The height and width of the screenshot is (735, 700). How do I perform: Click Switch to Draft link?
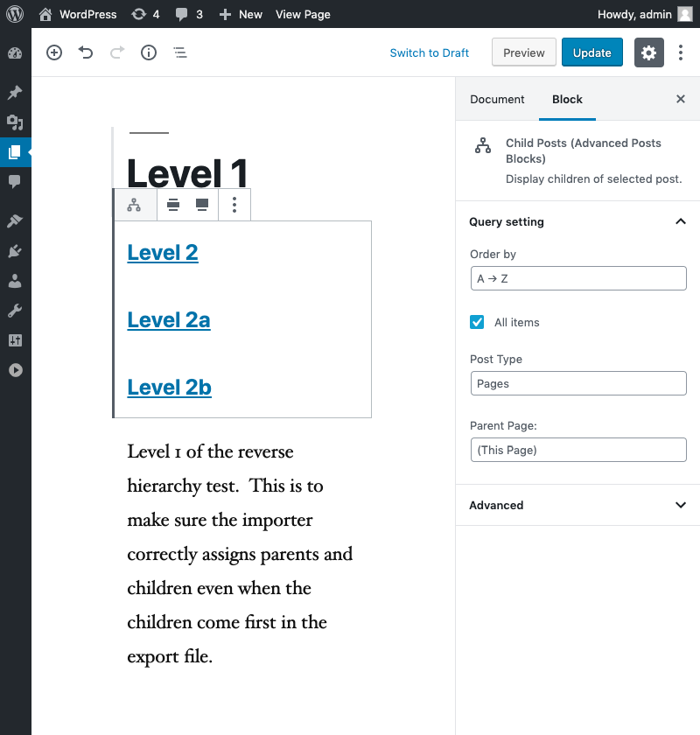pyautogui.click(x=429, y=53)
